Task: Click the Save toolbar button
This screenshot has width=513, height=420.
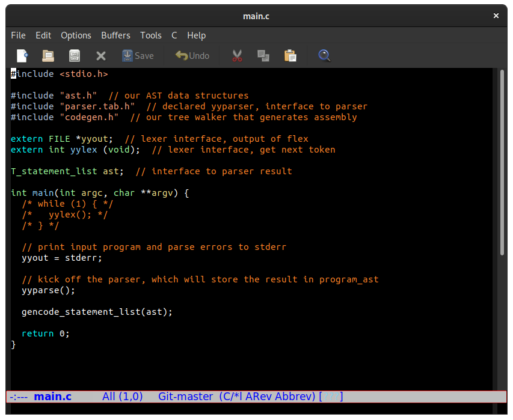Action: (138, 56)
